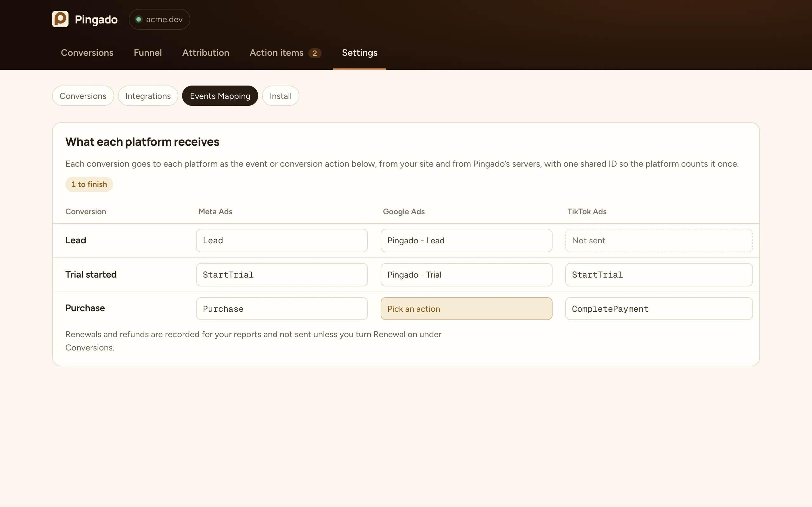Edit the Meta Ads StartTrial field
812x507 pixels.
[282, 275]
